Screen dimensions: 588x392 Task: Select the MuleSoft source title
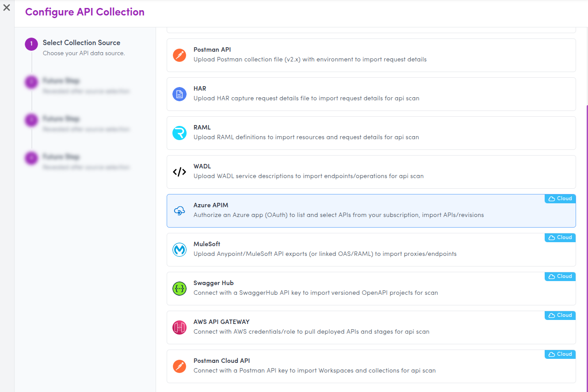coord(206,244)
